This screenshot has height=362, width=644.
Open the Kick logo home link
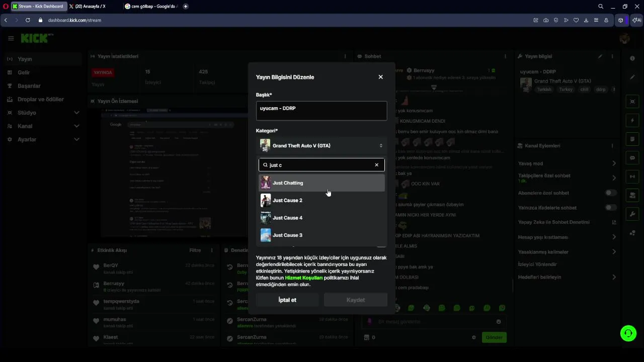pyautogui.click(x=37, y=38)
